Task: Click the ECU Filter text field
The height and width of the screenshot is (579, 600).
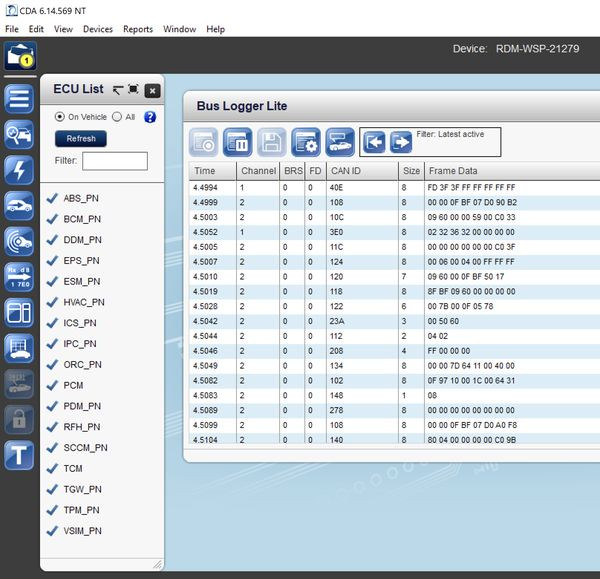Action: pyautogui.click(x=114, y=161)
